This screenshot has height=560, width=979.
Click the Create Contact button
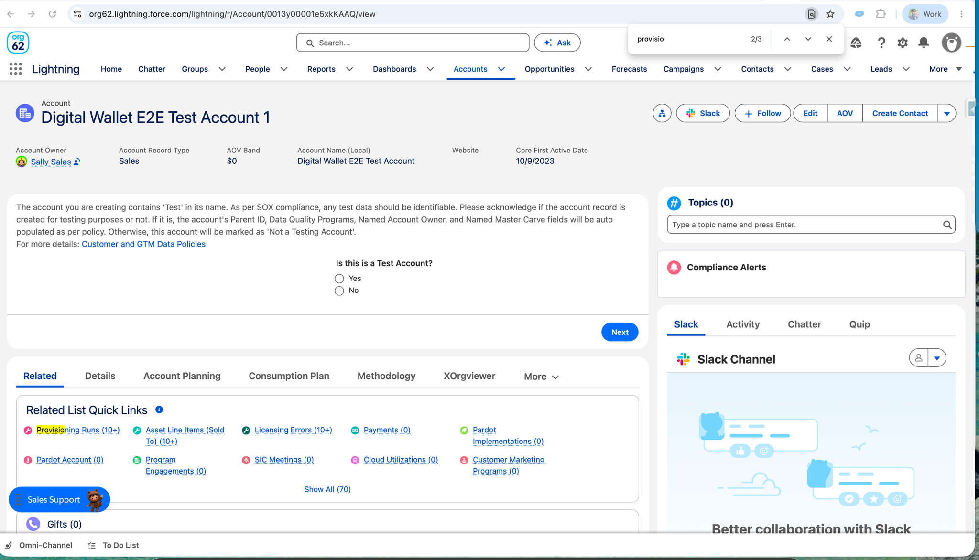[900, 113]
